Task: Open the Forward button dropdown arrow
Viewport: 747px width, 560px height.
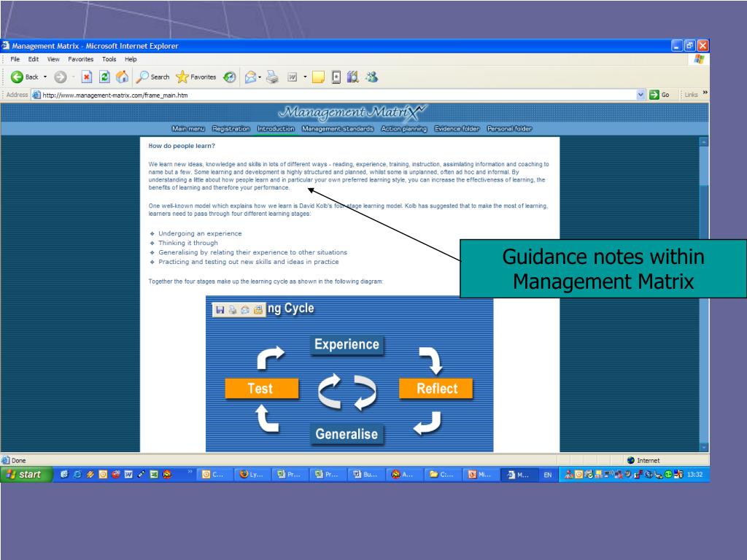Action: pyautogui.click(x=74, y=77)
